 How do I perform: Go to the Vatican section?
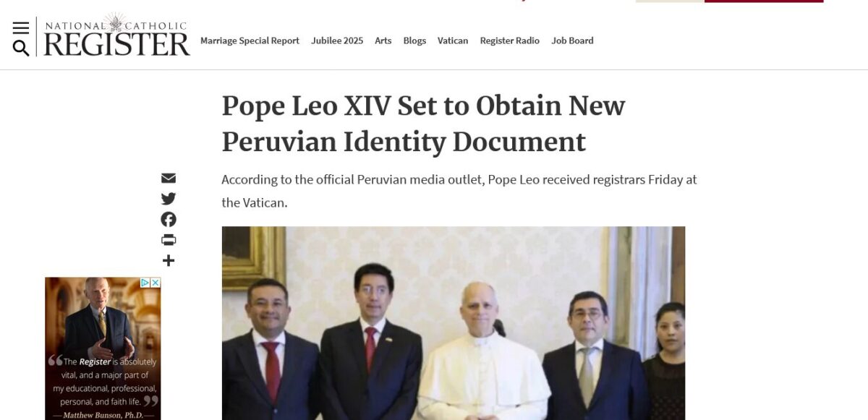point(453,40)
